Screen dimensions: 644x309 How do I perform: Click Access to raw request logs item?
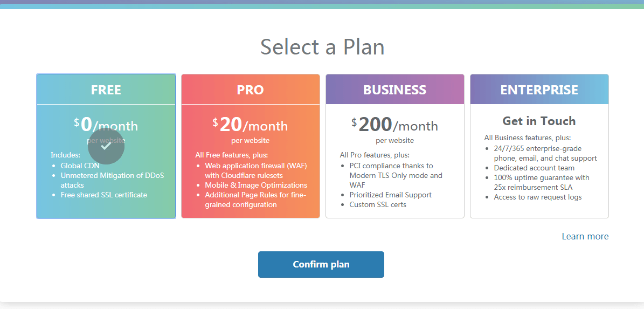point(537,197)
